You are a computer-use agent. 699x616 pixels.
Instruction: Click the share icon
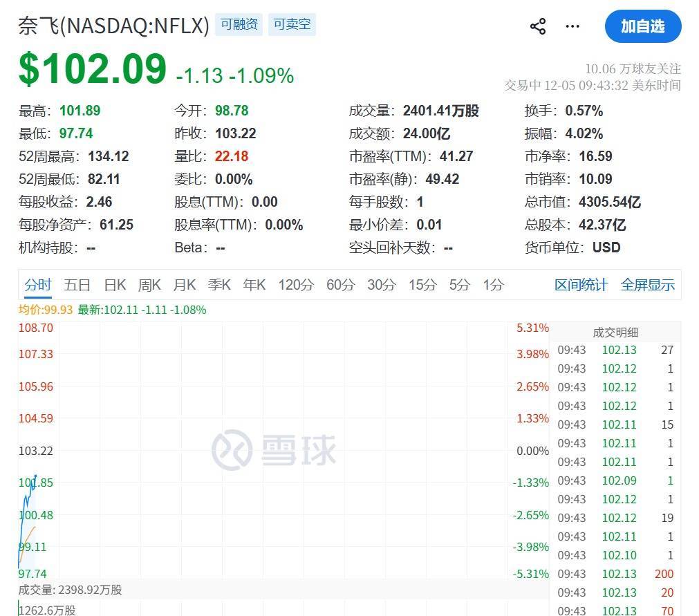point(538,27)
